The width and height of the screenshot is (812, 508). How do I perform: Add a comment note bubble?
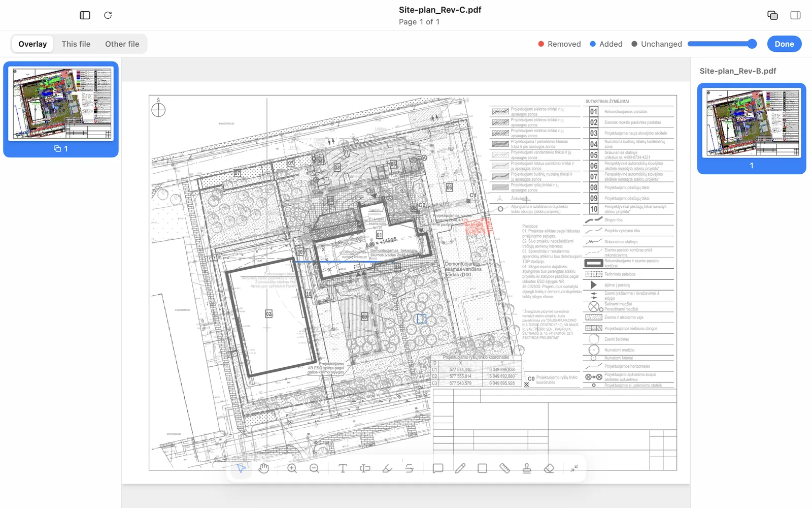tap(438, 468)
